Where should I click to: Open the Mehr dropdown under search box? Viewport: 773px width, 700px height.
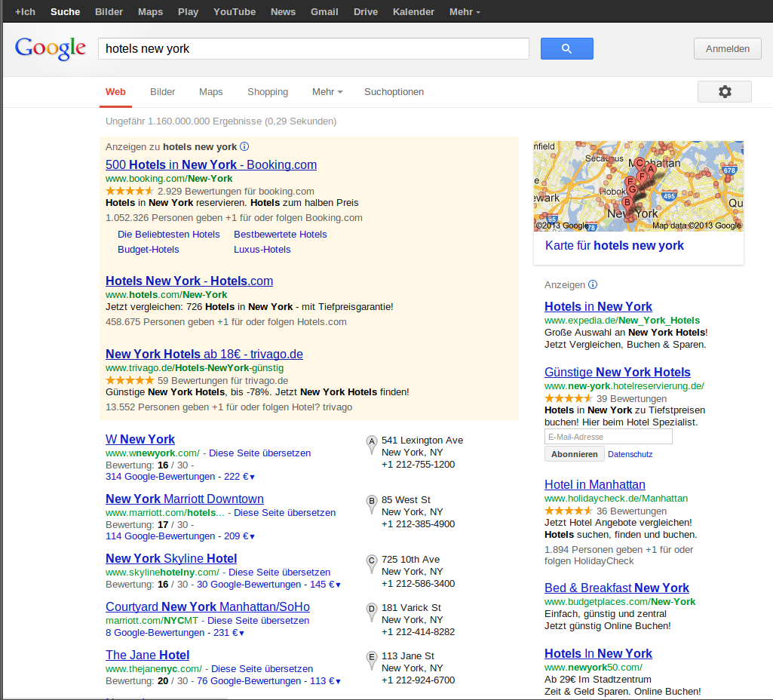pyautogui.click(x=327, y=92)
